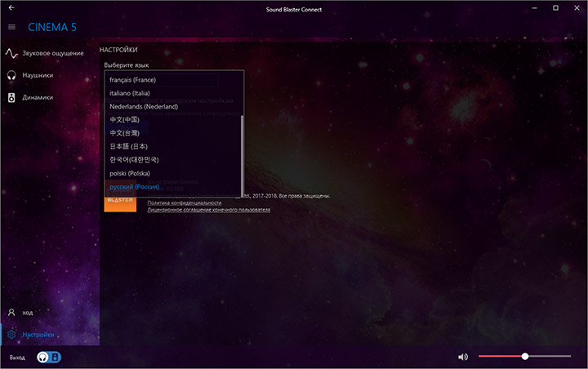Screen dimensions: 588x369
Task: Select polski (Polska) language
Action: click(x=173, y=173)
